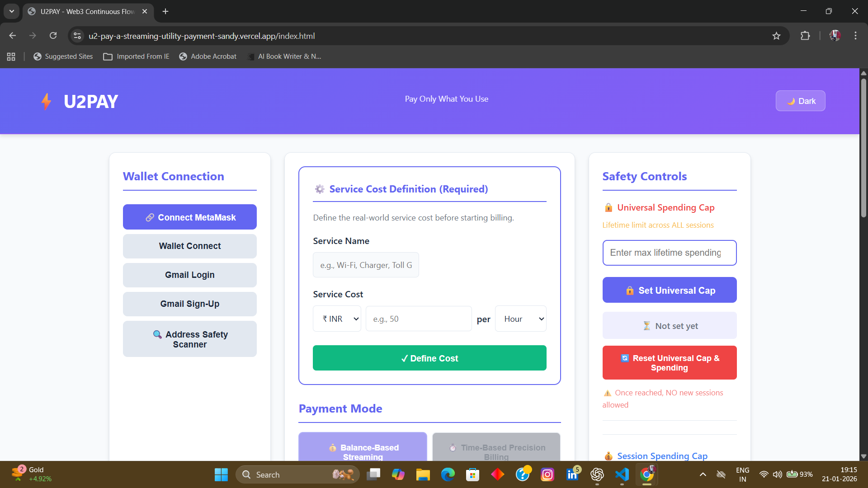The width and height of the screenshot is (868, 488).
Task: Expand the INR currency dropdown
Action: point(337,319)
